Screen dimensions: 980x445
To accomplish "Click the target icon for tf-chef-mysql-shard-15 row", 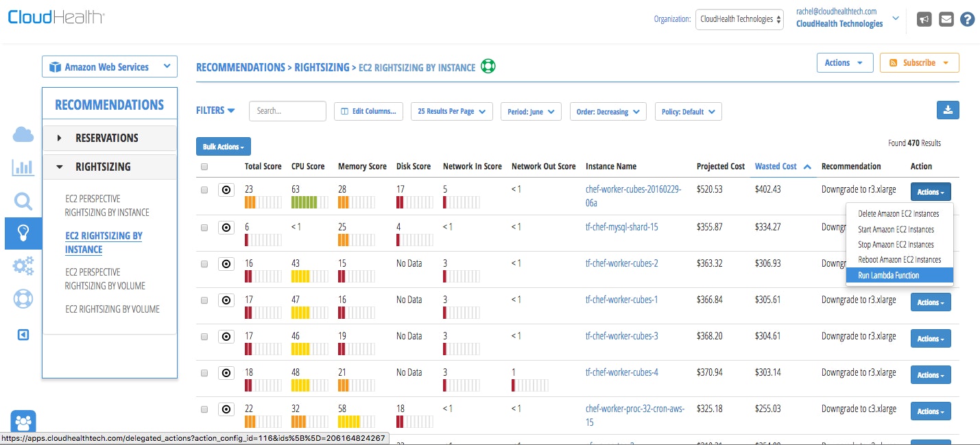I will tap(226, 227).
